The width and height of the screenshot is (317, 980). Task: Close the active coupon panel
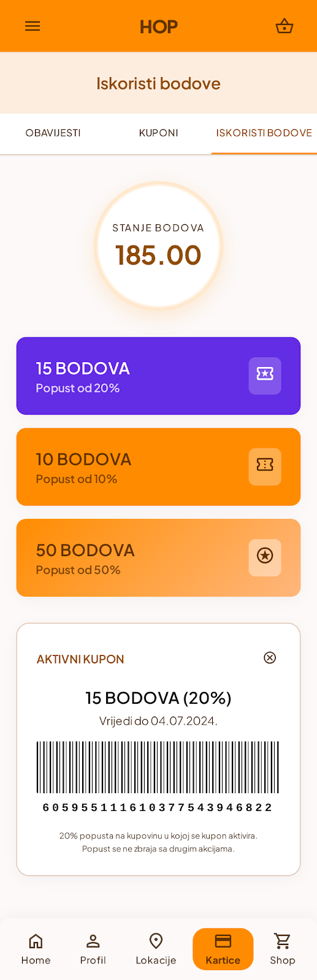[270, 658]
